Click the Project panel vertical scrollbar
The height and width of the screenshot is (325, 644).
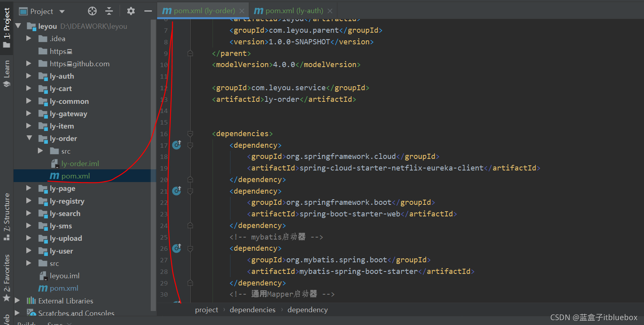pos(154,166)
